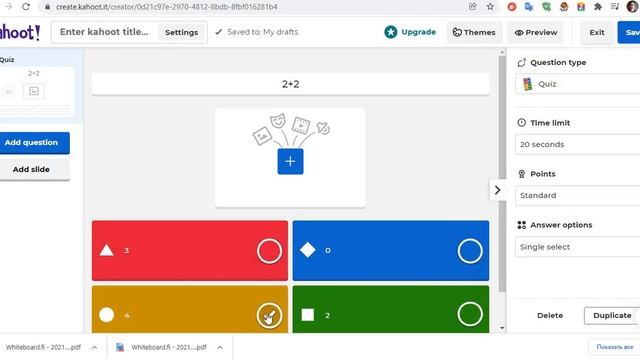Open the red circular browser extension icon
The image size is (640, 360).
pos(512,7)
